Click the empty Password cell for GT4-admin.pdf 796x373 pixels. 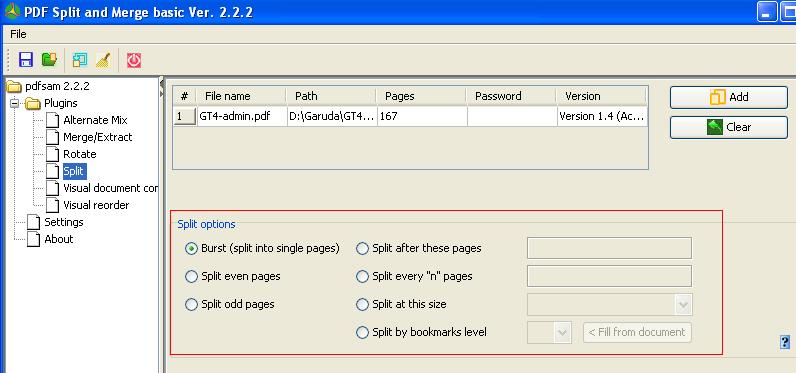[512, 116]
